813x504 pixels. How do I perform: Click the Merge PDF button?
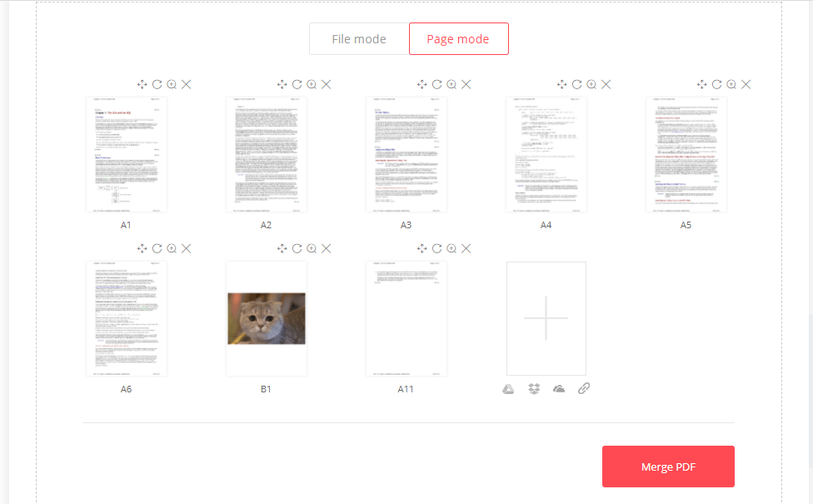(x=668, y=467)
